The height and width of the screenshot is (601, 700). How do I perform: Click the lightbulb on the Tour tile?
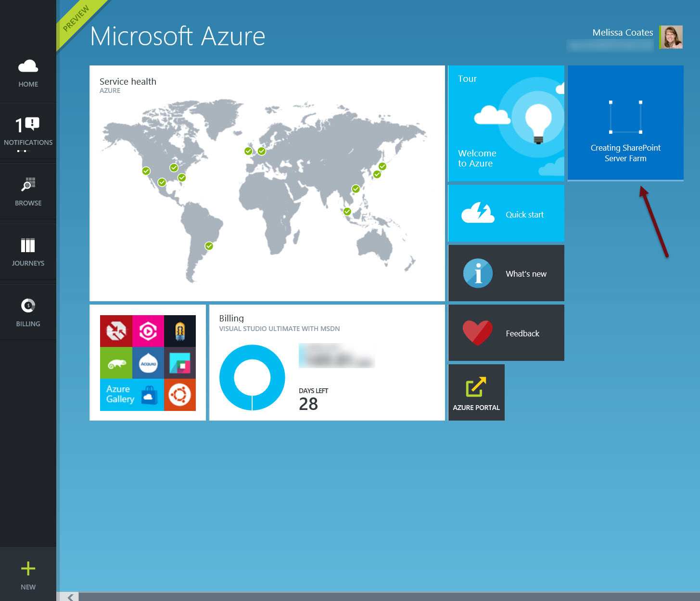[x=538, y=124]
